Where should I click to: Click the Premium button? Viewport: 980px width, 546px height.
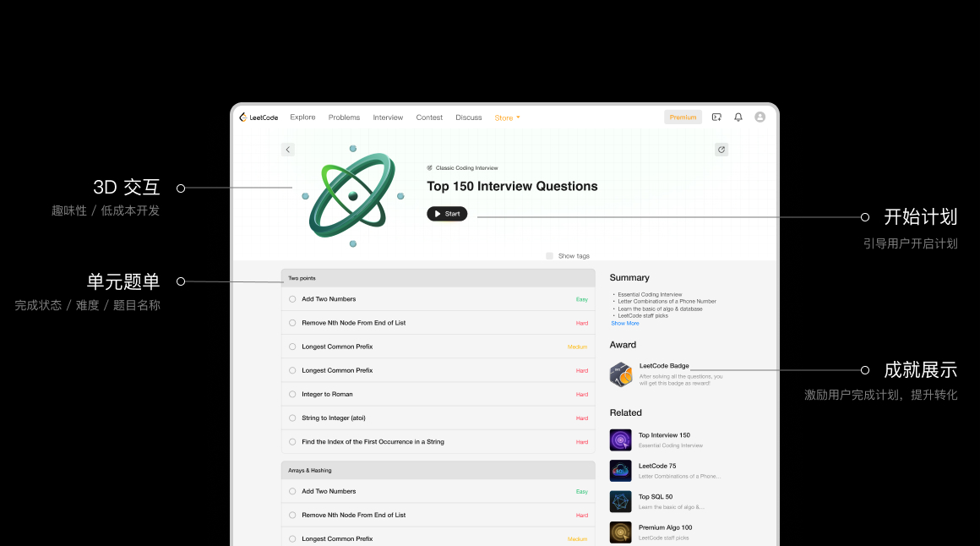click(683, 117)
